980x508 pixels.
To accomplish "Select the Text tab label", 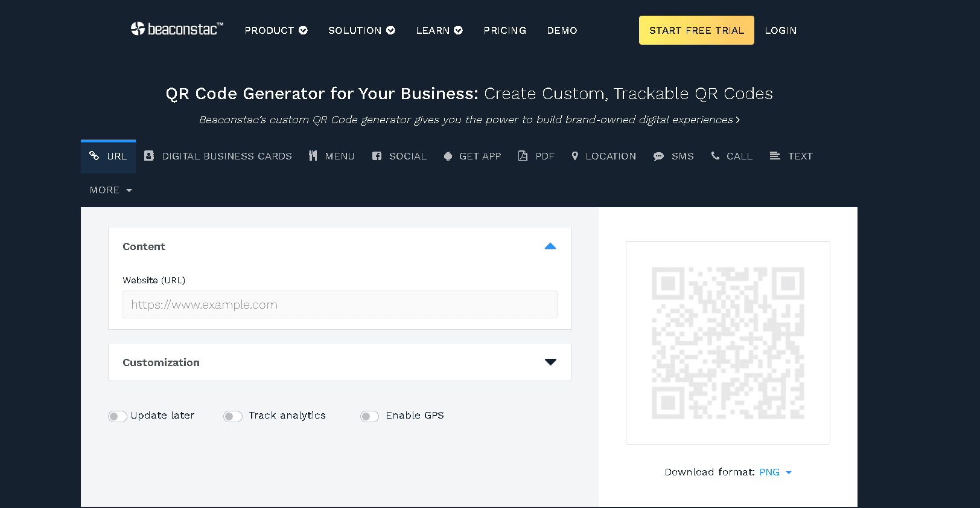I will (x=800, y=156).
